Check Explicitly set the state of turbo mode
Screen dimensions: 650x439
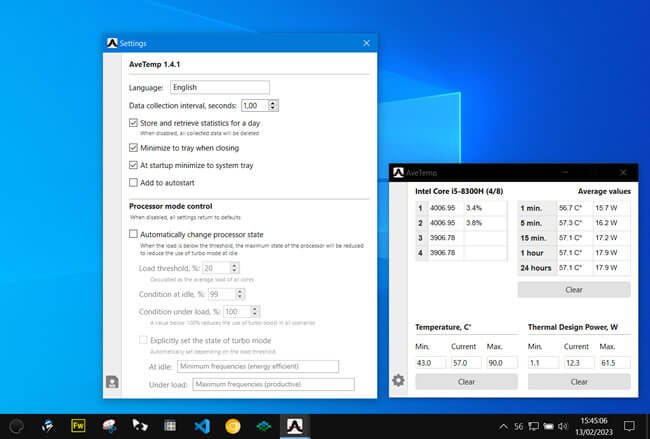[x=143, y=340]
